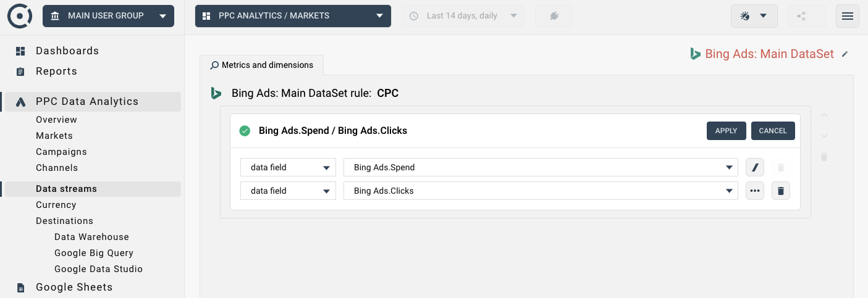This screenshot has height=298, width=868.
Task: Open the Bing Ads.Clicks field dropdown
Action: click(x=541, y=191)
